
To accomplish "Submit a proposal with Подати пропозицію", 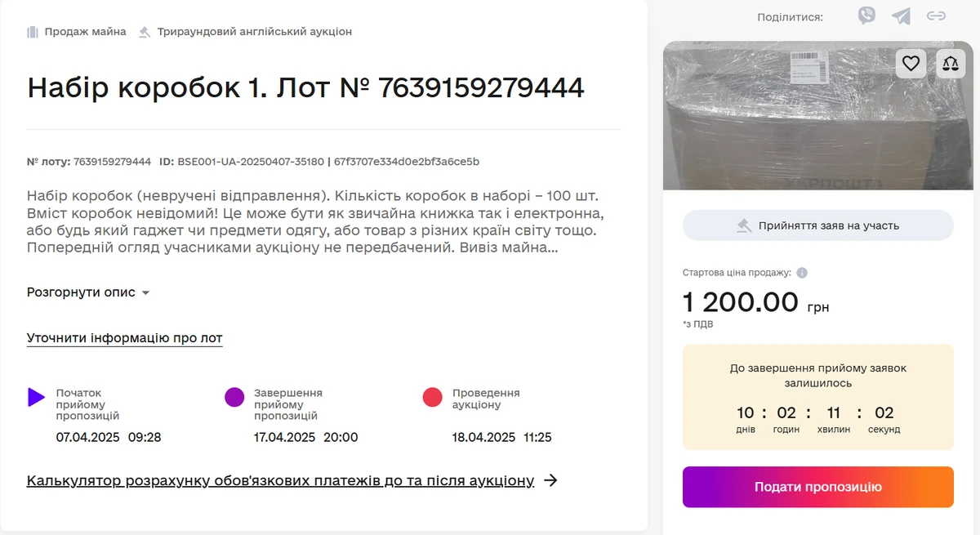I will pyautogui.click(x=817, y=486).
